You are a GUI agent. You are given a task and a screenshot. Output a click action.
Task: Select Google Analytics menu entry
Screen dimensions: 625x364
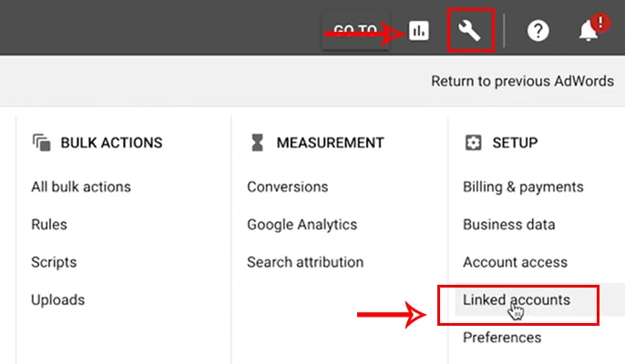pos(302,225)
